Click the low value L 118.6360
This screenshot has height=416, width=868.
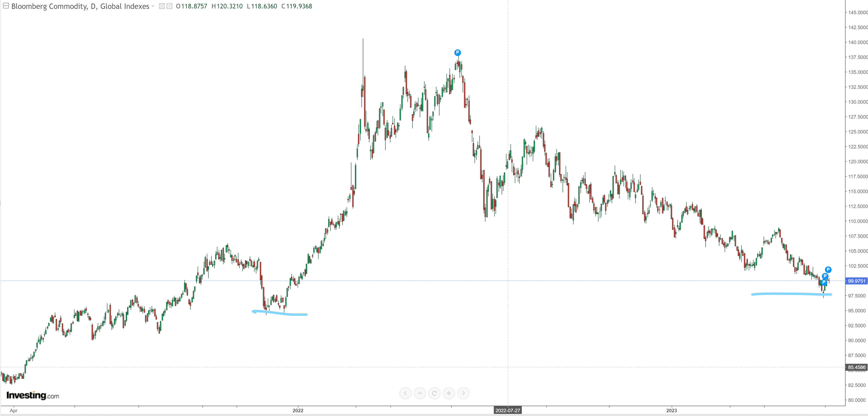262,6
